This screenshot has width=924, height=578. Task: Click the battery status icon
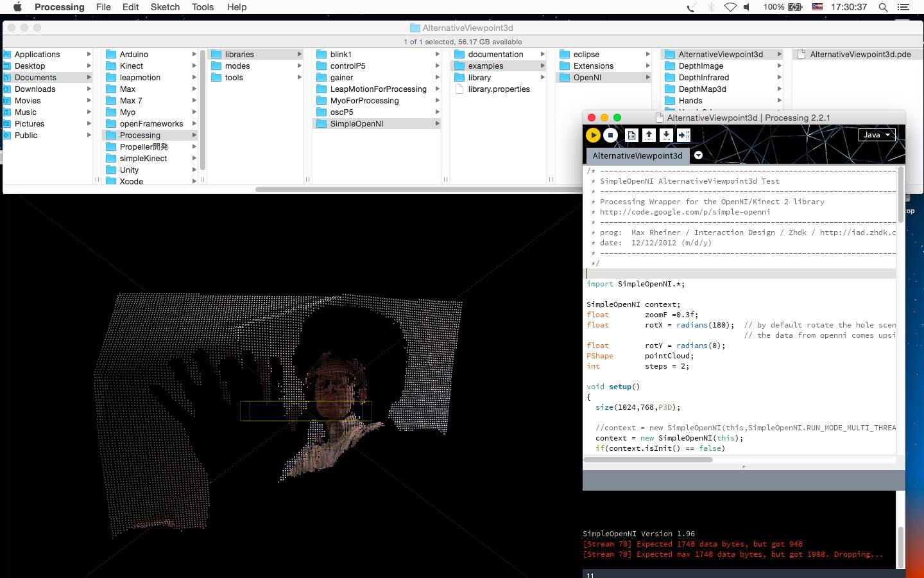[x=795, y=7]
